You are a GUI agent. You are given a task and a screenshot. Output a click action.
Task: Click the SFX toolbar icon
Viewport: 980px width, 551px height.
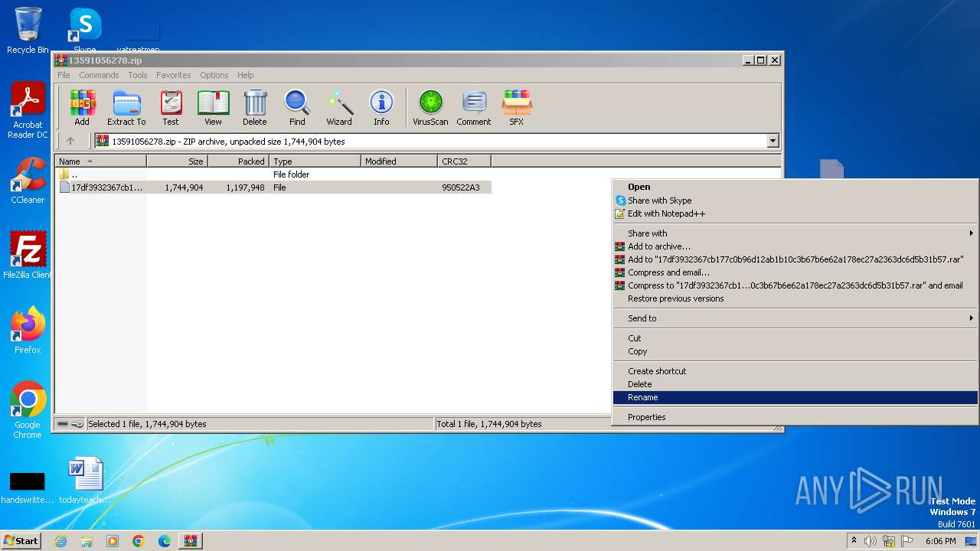[517, 107]
